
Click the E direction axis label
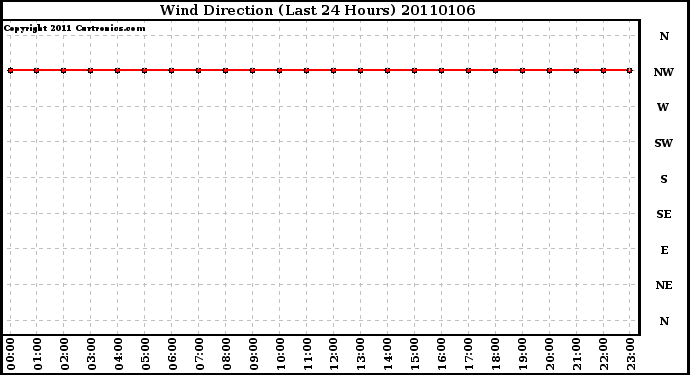[x=664, y=250]
